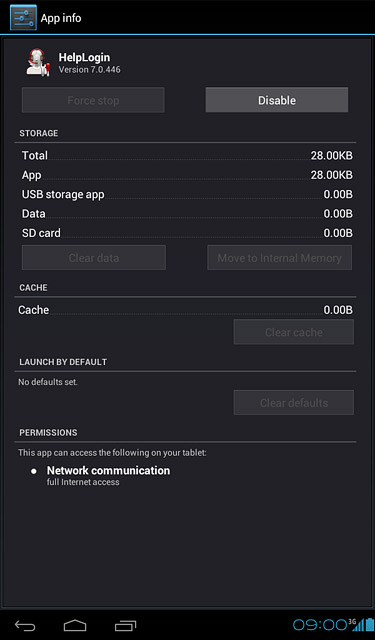This screenshot has height=640, width=375.
Task: Disable the HelpLogin app
Action: [x=277, y=100]
